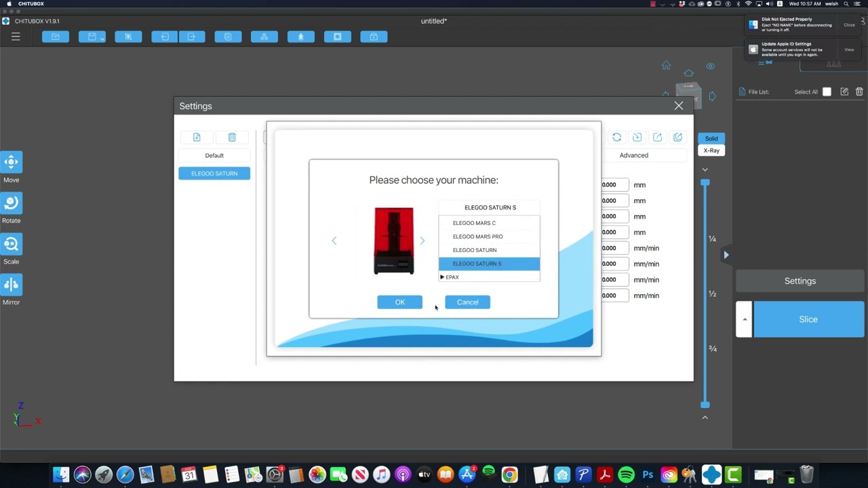Viewport: 868px width, 488px height.
Task: Confirm machine choice with OK
Action: 399,302
